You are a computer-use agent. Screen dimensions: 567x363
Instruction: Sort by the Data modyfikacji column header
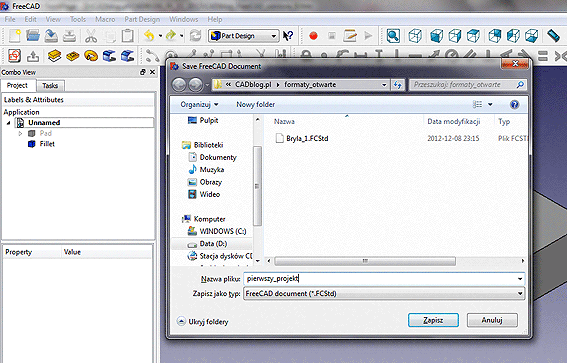(453, 121)
